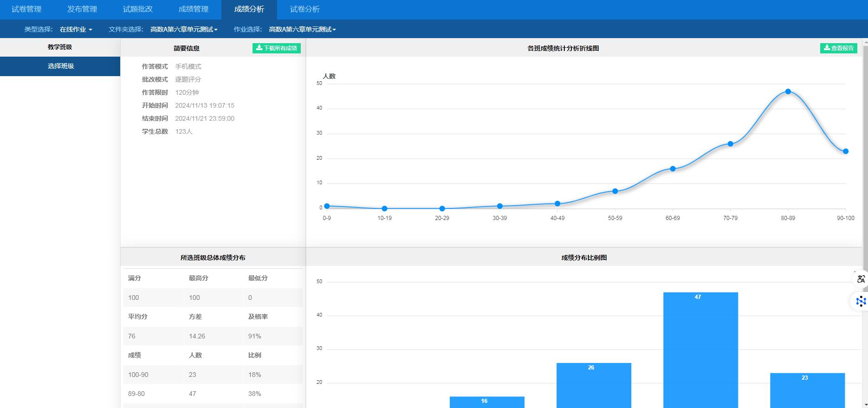Click the bar labeled 23
This screenshot has width=868, height=408.
807,390
